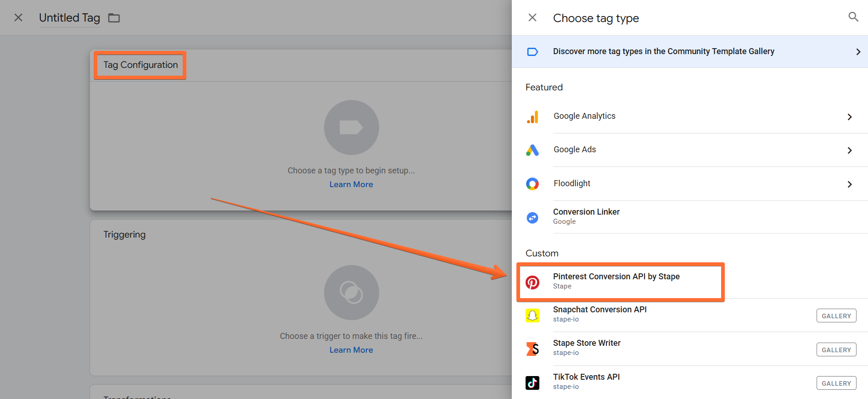Click the Community Template Gallery tag icon
Screen dimensions: 868x399
532,51
